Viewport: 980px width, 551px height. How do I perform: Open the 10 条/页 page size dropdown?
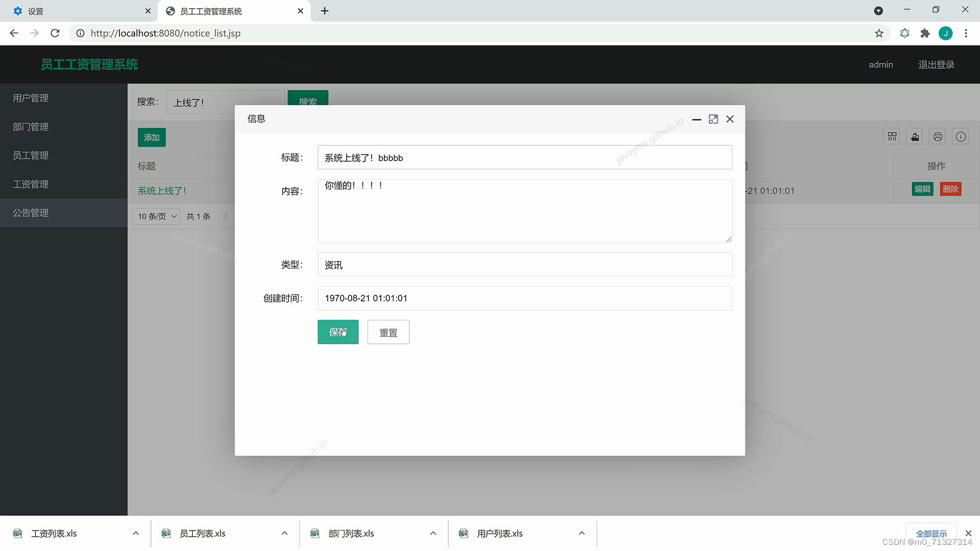pyautogui.click(x=156, y=216)
